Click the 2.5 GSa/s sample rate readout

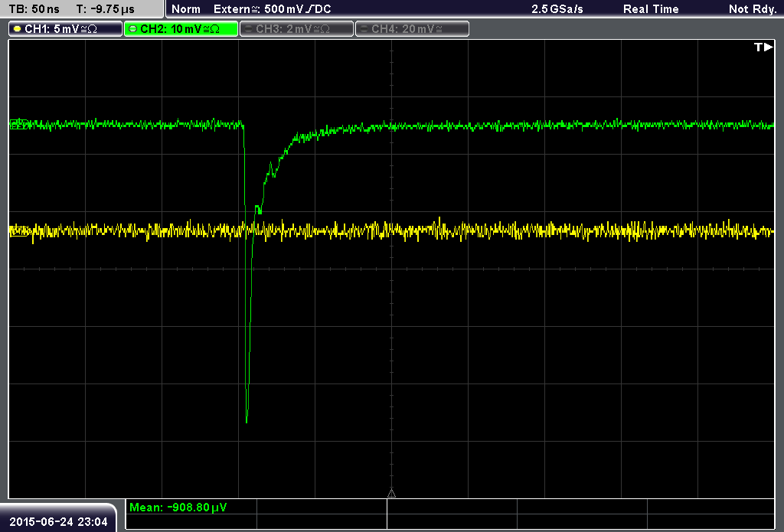(x=557, y=9)
